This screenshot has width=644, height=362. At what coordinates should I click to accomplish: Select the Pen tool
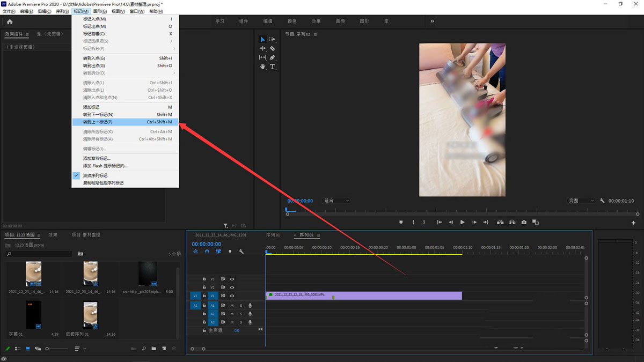pyautogui.click(x=273, y=57)
